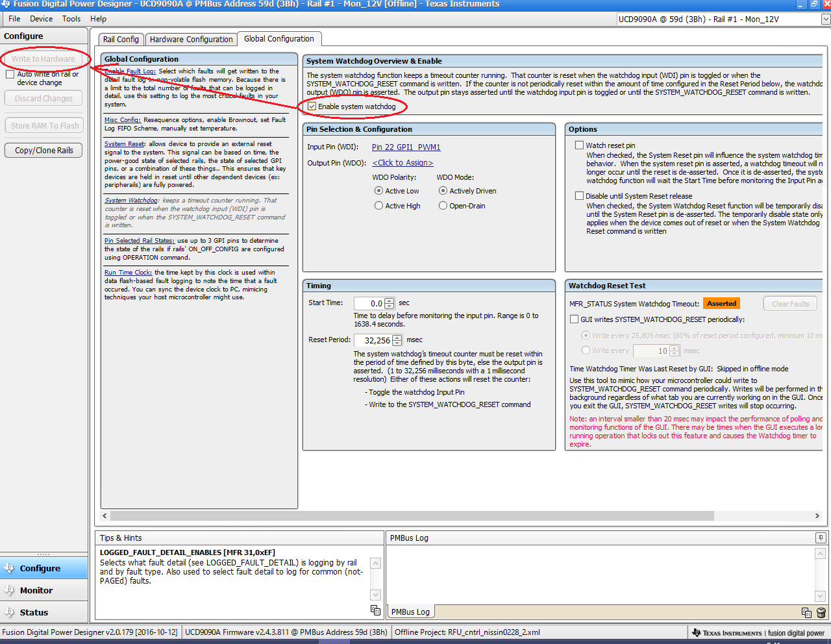Decrease Reset Period with the down arrow

[397, 343]
